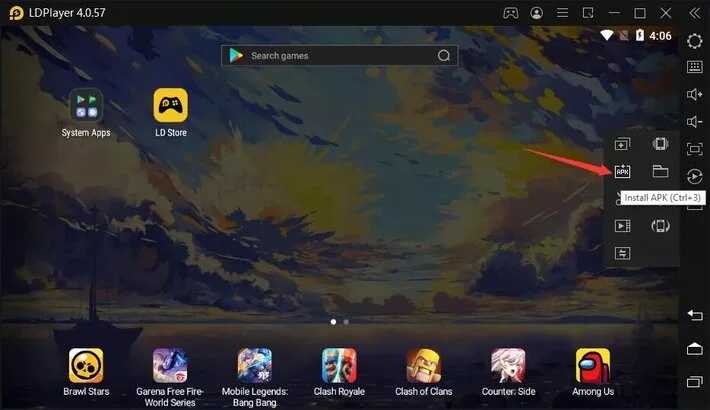Open Garena Free Fire-World Series
710x410 pixels.
click(x=170, y=377)
